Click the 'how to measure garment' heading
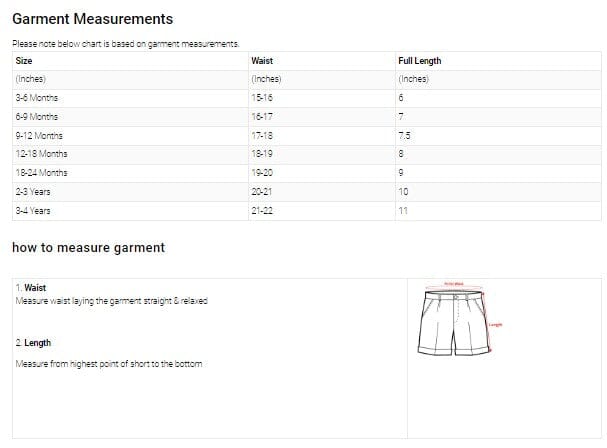 [x=88, y=247]
